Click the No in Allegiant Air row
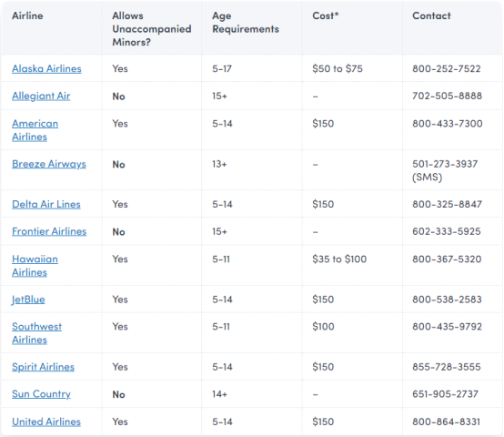The height and width of the screenshot is (437, 504). (x=118, y=97)
